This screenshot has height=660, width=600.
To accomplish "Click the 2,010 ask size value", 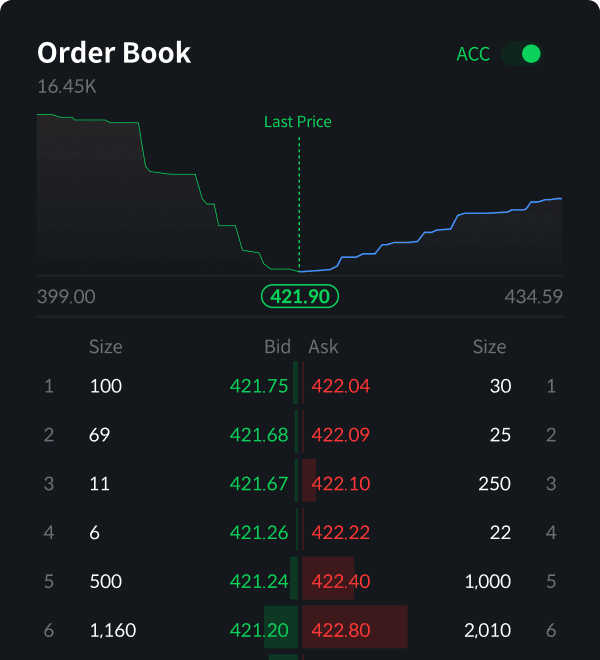I will coord(488,631).
